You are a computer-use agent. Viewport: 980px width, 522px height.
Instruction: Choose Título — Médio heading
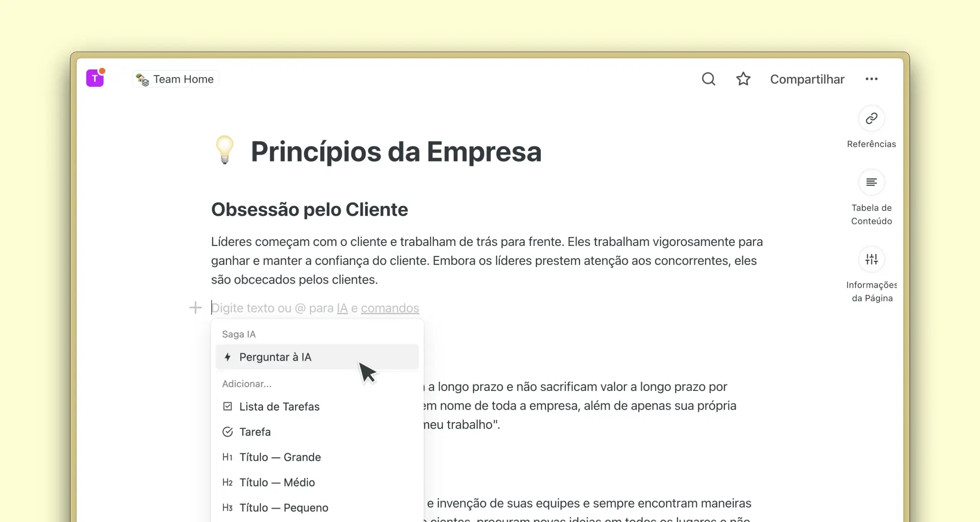pos(277,482)
